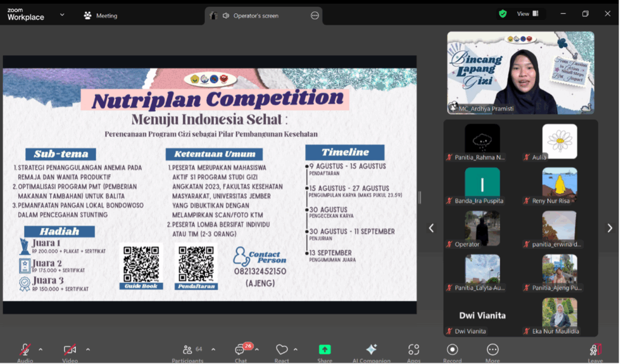Open the AI Companion
The width and height of the screenshot is (621, 364).
tap(371, 351)
